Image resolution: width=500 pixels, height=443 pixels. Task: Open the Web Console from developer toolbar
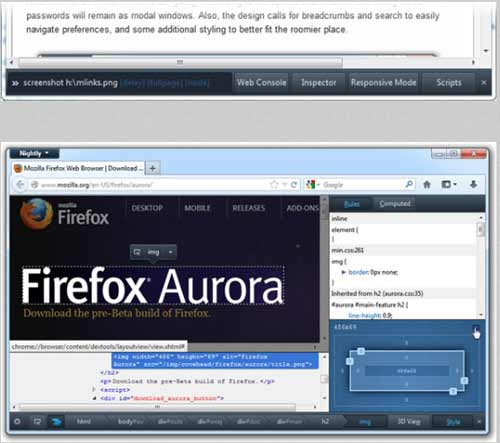pos(261,83)
